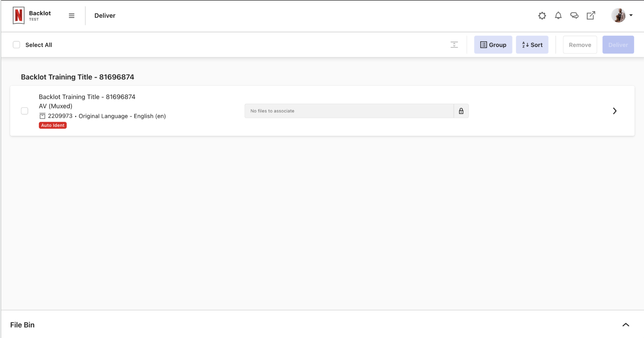Viewport: 644px width, 338px height.
Task: Click the Netflix Backlot logo
Action: 19,15
